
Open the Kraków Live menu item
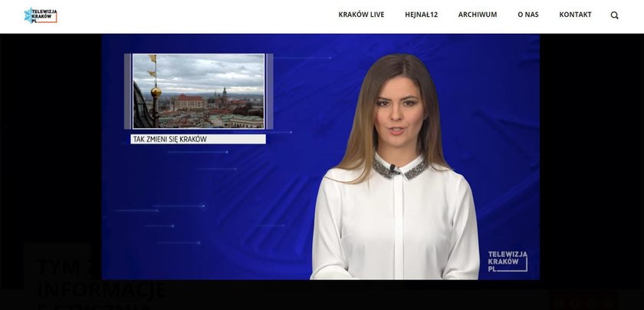361,15
